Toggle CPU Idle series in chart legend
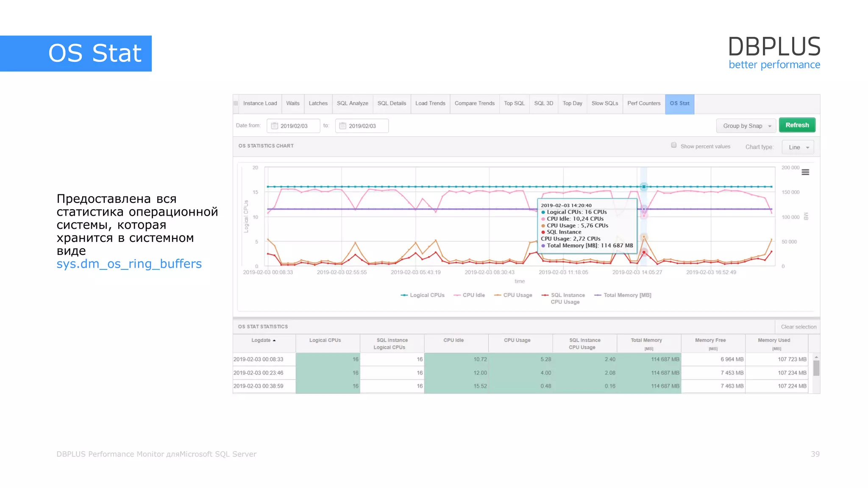Screen dimensions: 868x488 (469, 295)
